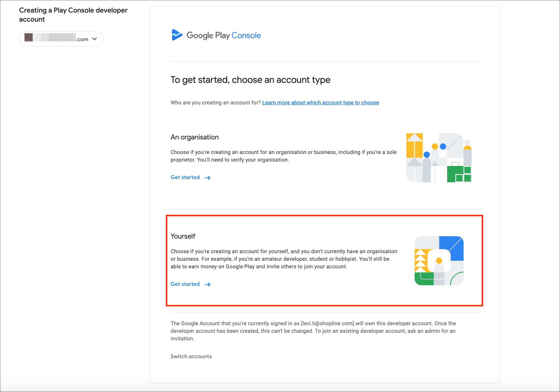Click the 'To get started, choose an account type' heading

point(251,80)
